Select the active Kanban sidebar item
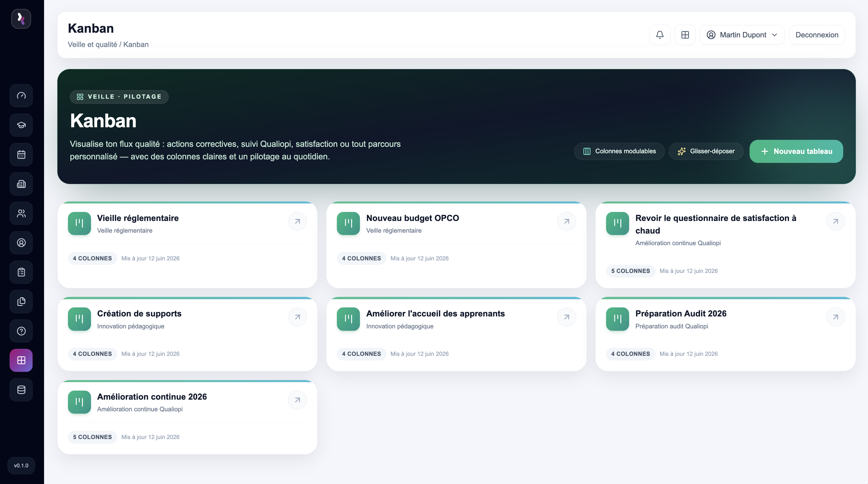Viewport: 868px width, 484px height. point(21,360)
